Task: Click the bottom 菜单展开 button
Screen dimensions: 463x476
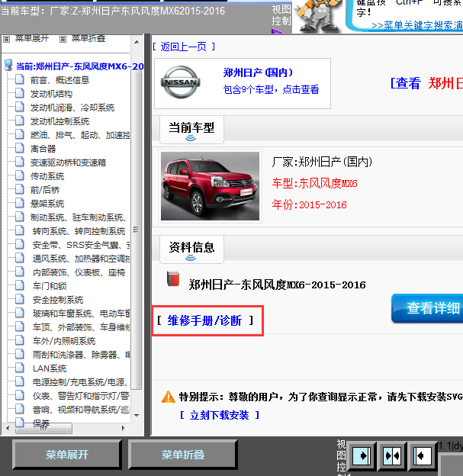Action: 67,455
